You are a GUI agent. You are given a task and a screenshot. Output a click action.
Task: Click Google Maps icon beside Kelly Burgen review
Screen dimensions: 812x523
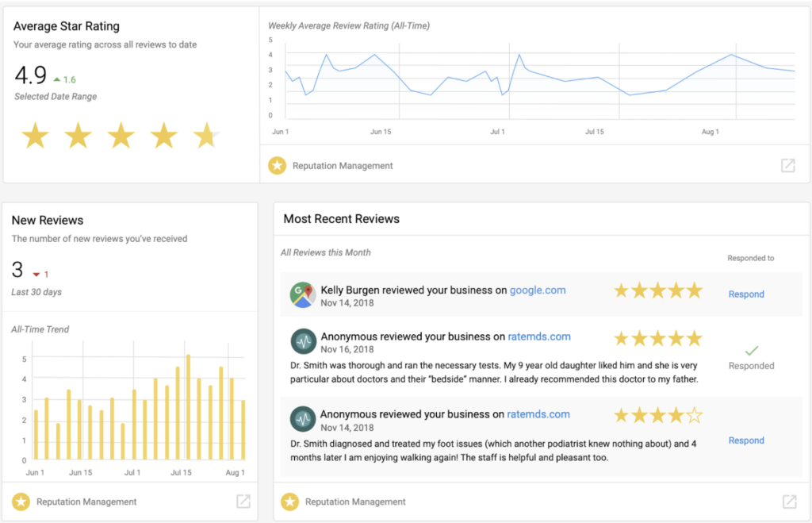coord(303,294)
